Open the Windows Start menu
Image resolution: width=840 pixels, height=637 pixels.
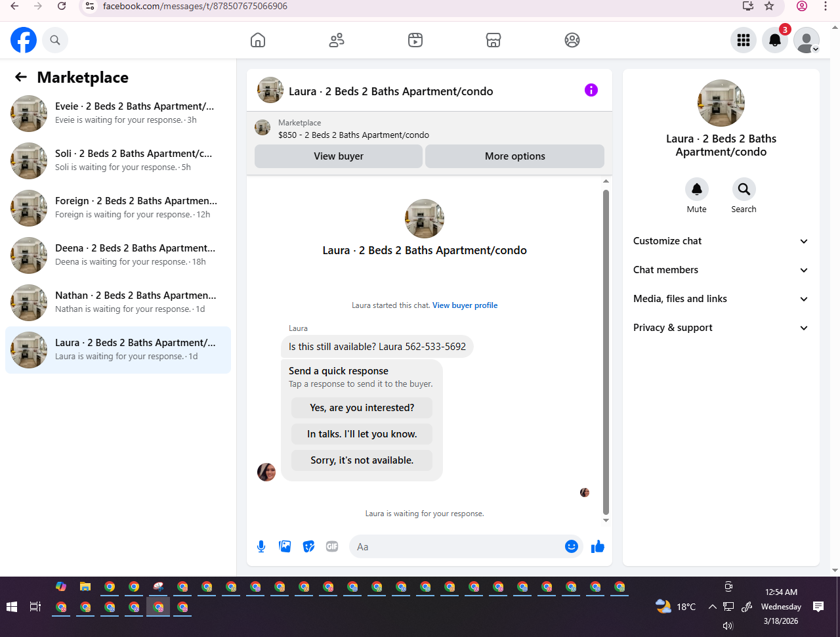12,607
